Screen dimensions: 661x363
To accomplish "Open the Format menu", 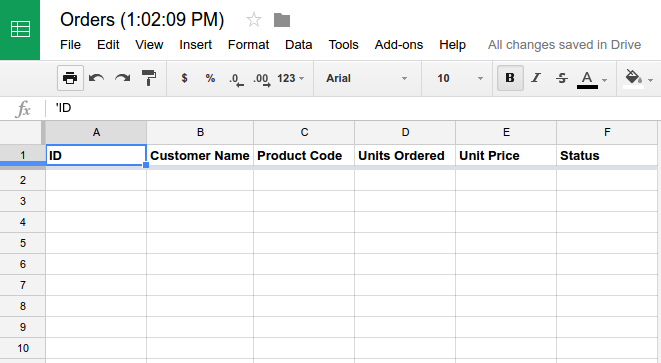I will click(248, 45).
